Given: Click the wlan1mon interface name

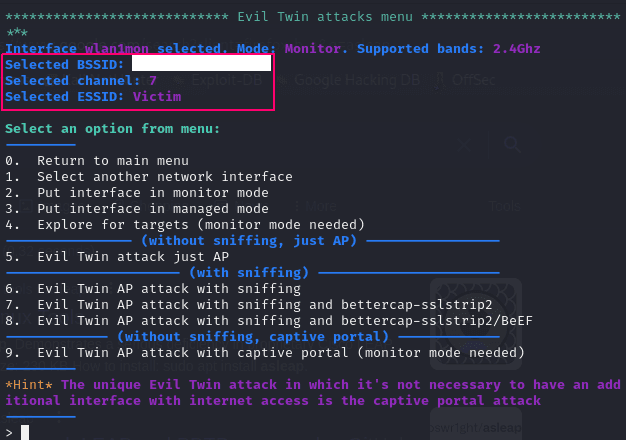Looking at the screenshot, I should tap(117, 49).
